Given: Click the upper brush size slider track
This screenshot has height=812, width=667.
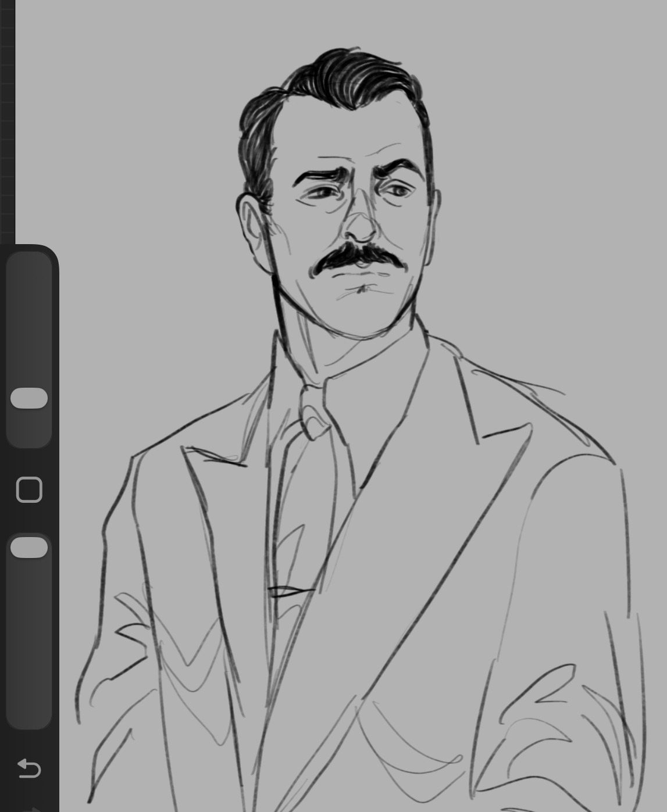Looking at the screenshot, I should coord(29,349).
